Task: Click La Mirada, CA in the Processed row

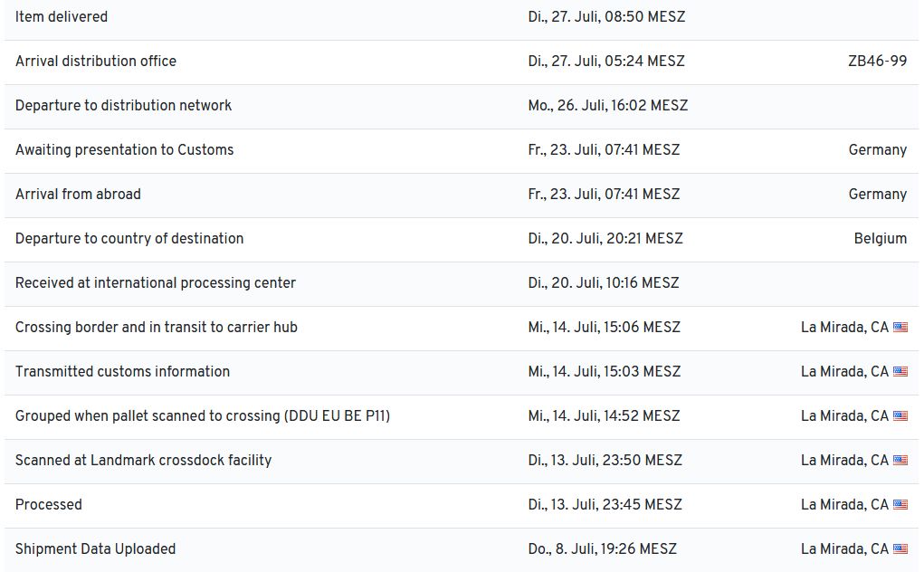Action: pos(844,505)
